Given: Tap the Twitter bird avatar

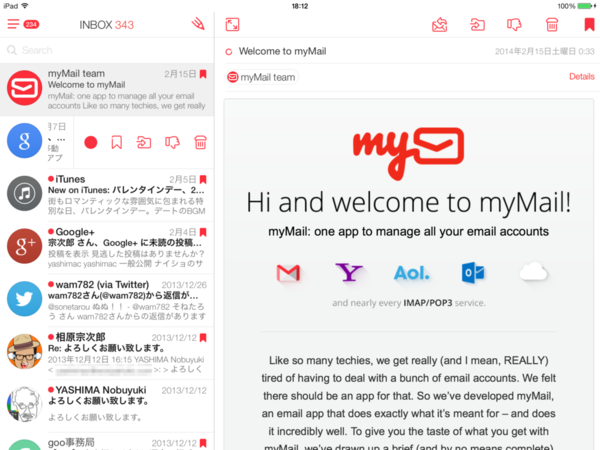Looking at the screenshot, I should click(x=24, y=299).
